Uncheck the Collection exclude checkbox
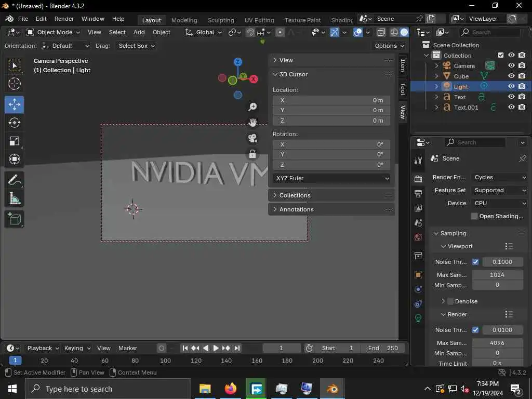The width and height of the screenshot is (532, 399). coord(501,55)
